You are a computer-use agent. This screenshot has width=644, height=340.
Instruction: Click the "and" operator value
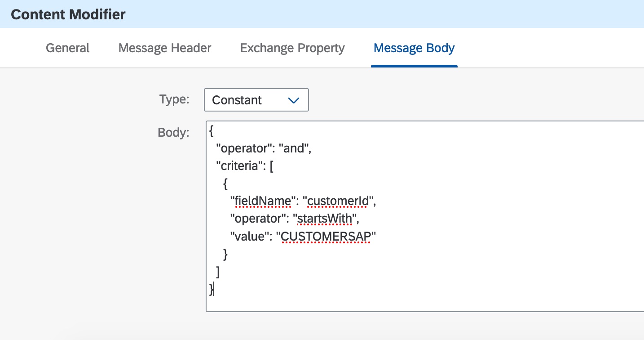(294, 149)
